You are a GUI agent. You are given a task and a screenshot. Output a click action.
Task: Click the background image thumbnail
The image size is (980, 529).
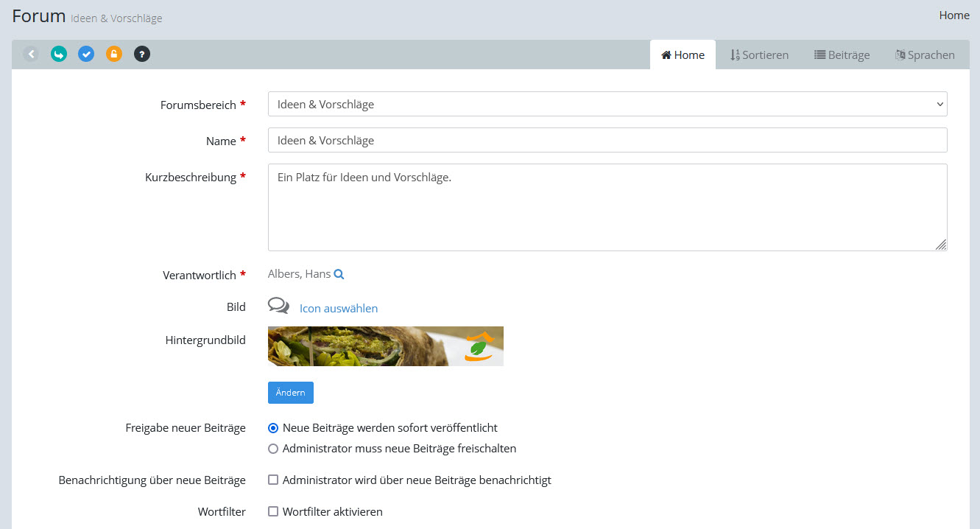click(x=386, y=346)
